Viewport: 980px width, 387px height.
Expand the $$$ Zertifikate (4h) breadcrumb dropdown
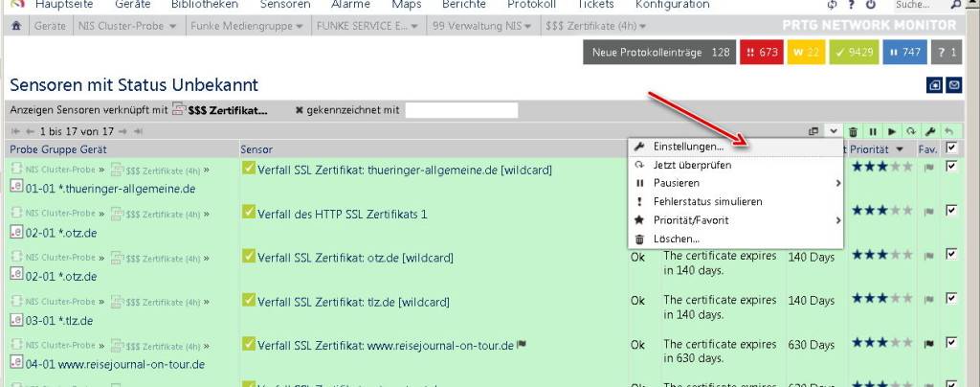pyautogui.click(x=642, y=27)
